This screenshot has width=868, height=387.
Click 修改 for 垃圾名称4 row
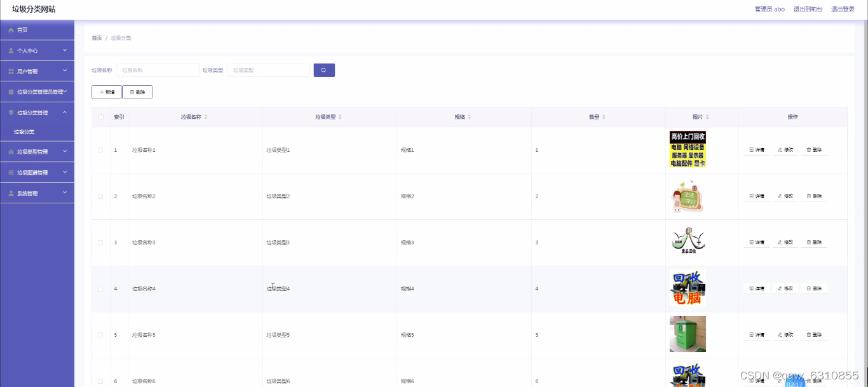(x=785, y=289)
